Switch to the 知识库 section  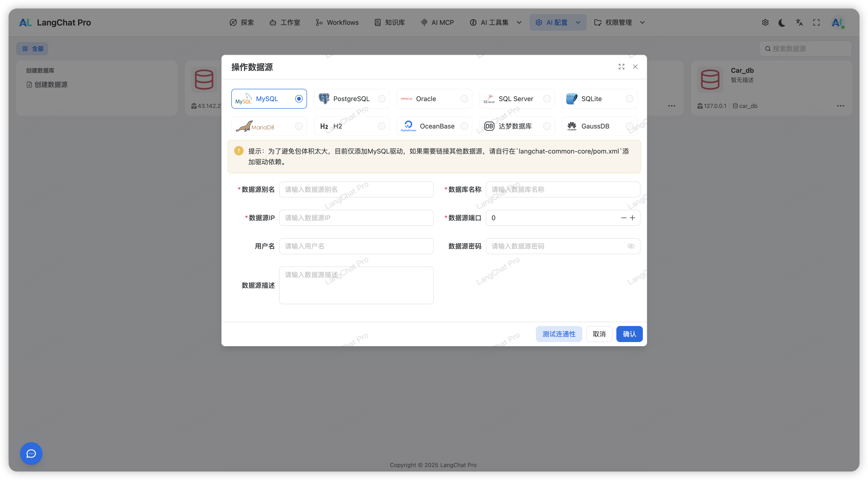pos(390,22)
